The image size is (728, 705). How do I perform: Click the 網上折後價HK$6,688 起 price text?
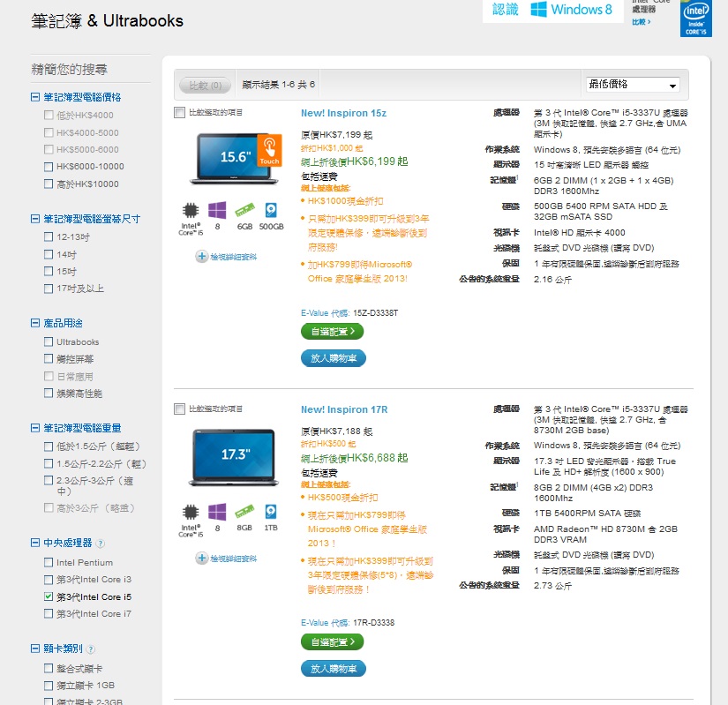tap(354, 458)
